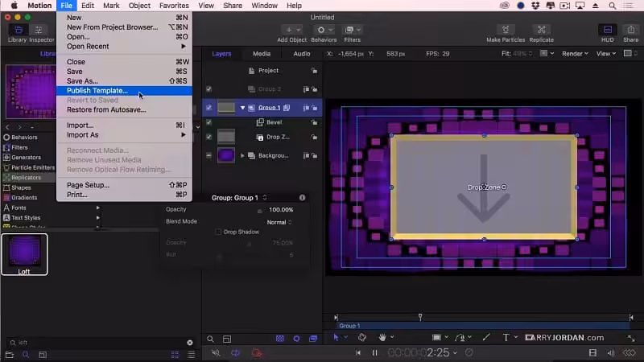Screen dimensions: 644x362
Task: Uncheck the Group 1 layer visibility checkbox
Action: pyautogui.click(x=209, y=107)
